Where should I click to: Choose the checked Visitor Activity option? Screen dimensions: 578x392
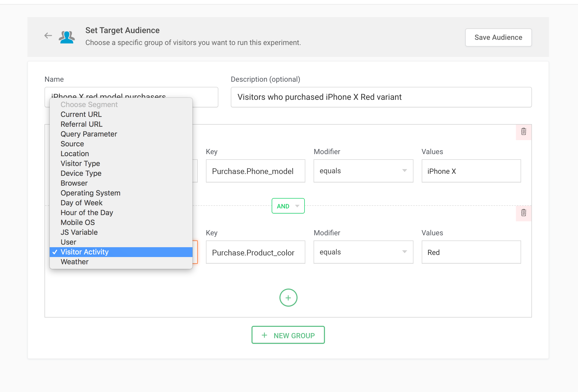[x=84, y=252]
